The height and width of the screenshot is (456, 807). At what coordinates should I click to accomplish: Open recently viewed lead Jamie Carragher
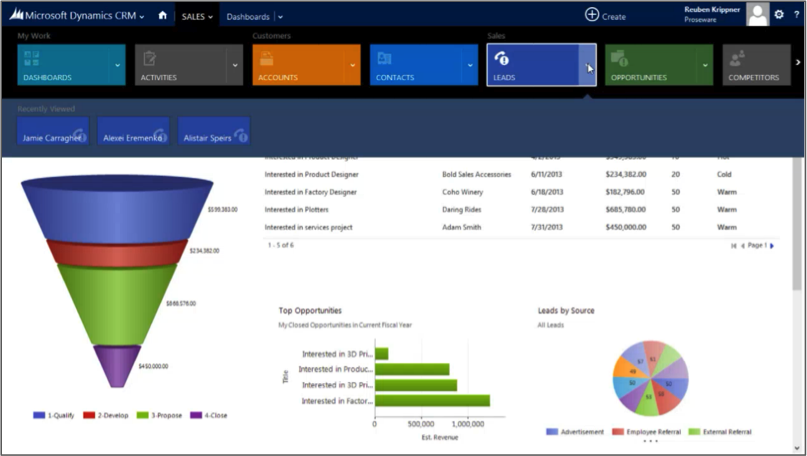pyautogui.click(x=53, y=131)
